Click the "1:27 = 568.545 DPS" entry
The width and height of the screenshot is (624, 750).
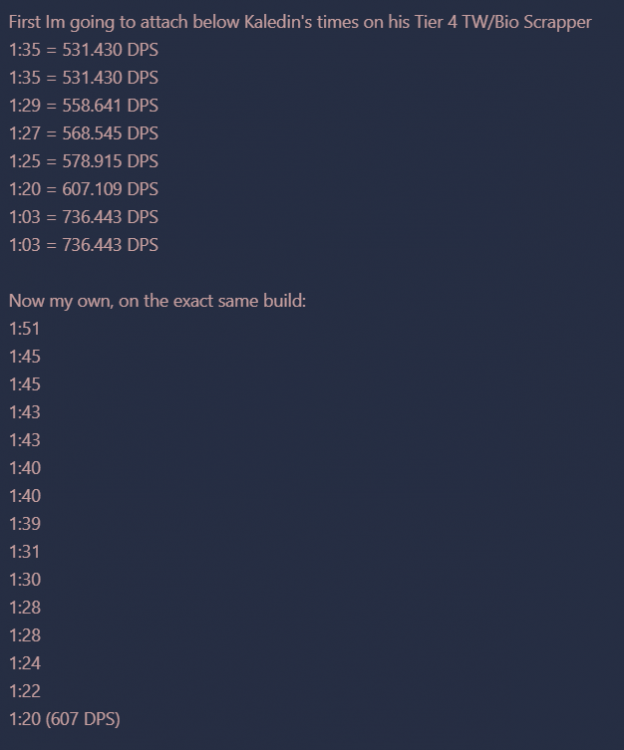coord(83,133)
